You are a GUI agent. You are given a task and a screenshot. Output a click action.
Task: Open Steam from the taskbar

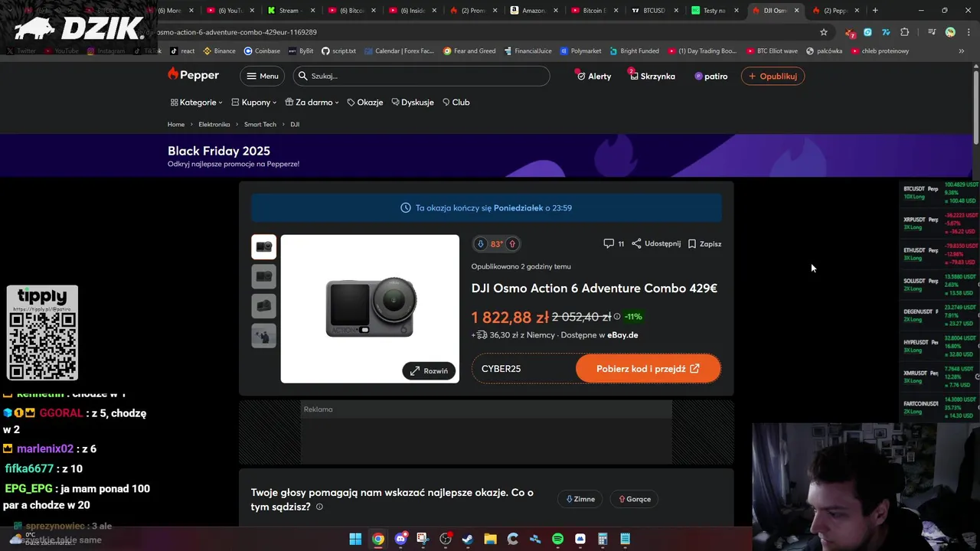468,539
